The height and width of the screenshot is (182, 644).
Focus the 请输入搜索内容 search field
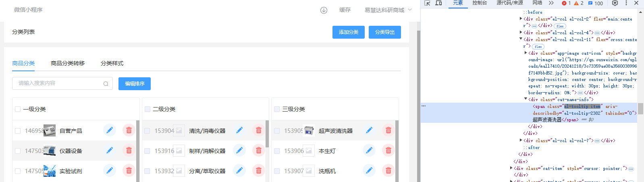click(x=62, y=83)
